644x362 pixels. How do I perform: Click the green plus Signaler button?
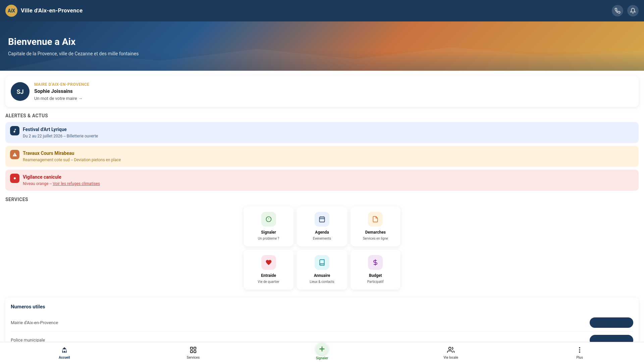(322, 349)
